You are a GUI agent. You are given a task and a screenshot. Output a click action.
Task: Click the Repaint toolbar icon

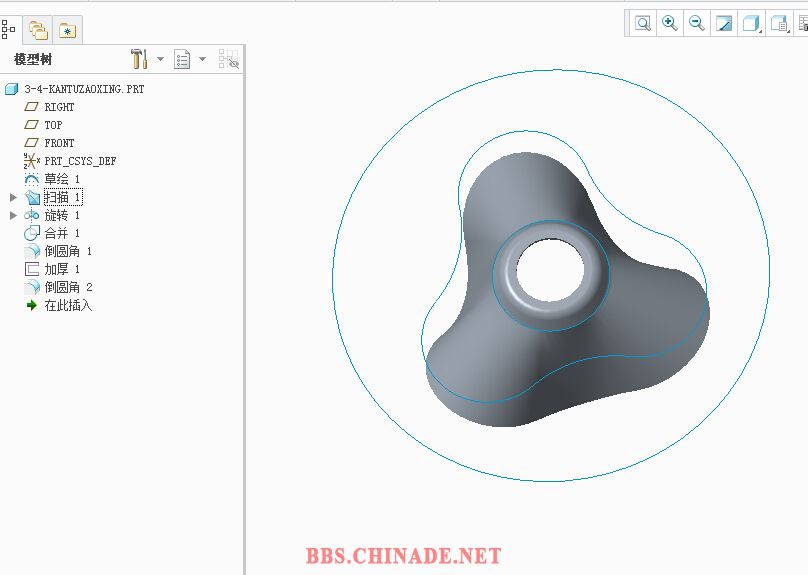tap(724, 24)
